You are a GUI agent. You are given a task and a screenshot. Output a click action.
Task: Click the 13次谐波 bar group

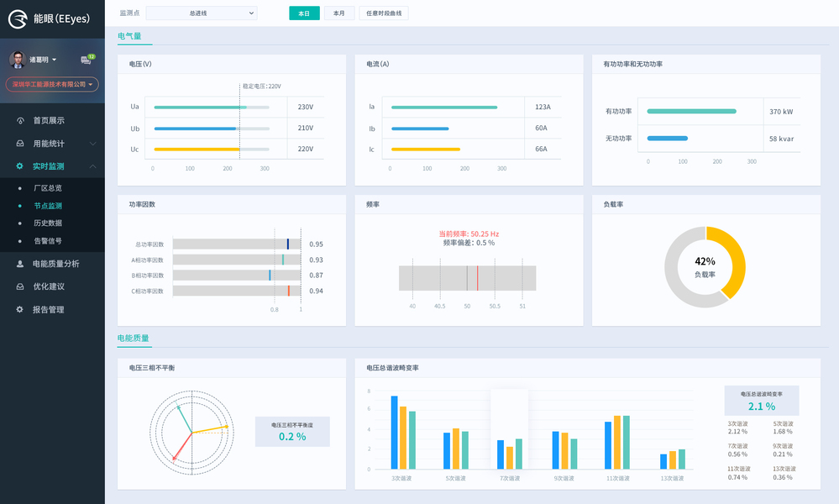[x=672, y=459]
